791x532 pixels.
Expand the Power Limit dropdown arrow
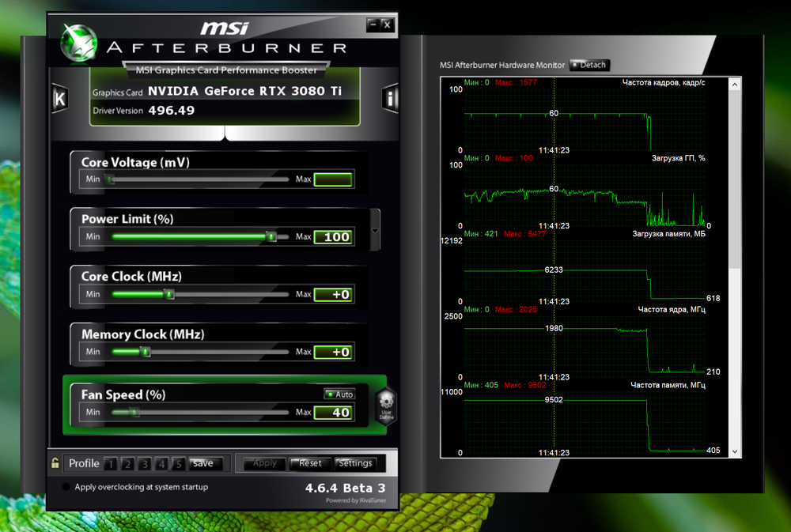375,231
